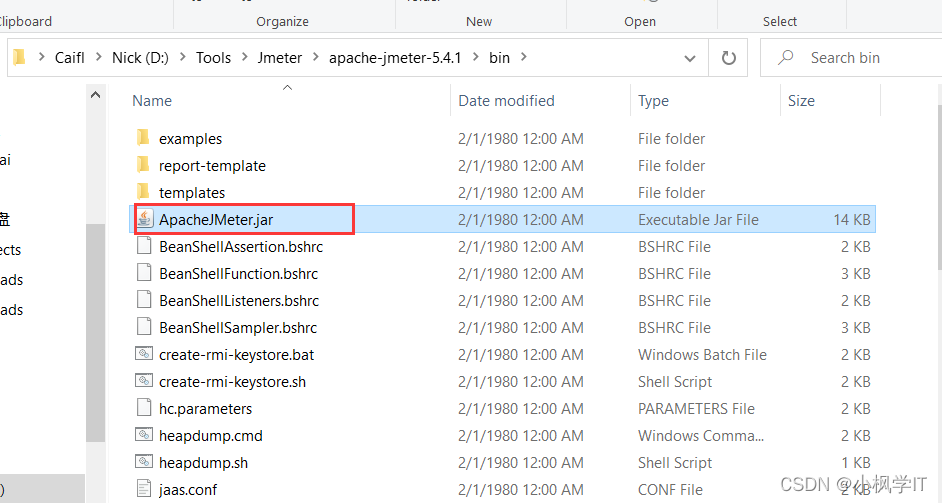Screen dimensions: 942x503
Task: Select create-rmi-keystore.sh file name
Action: coord(232,382)
